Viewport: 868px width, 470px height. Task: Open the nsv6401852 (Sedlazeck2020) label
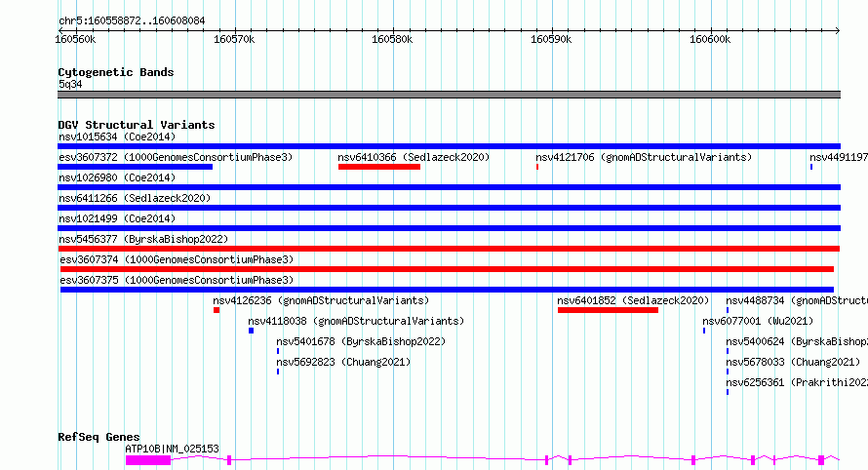(x=633, y=300)
